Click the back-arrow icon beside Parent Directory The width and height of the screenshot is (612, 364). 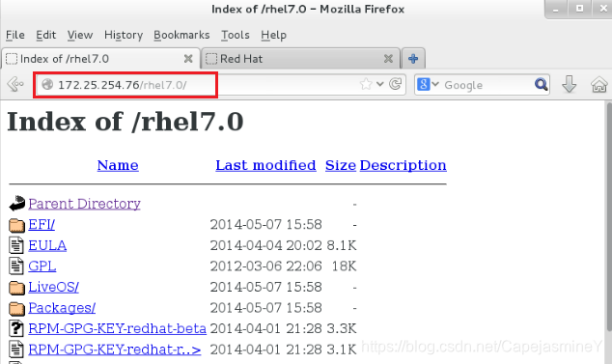pos(16,204)
